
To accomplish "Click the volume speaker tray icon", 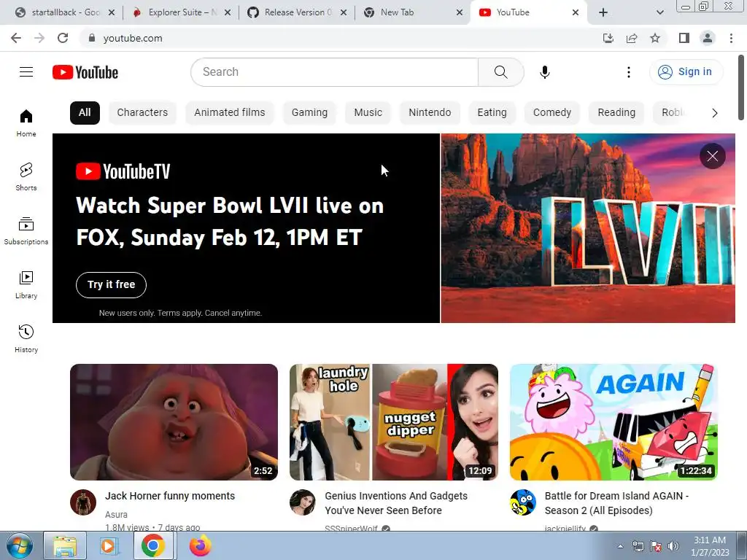I will pyautogui.click(x=673, y=546).
